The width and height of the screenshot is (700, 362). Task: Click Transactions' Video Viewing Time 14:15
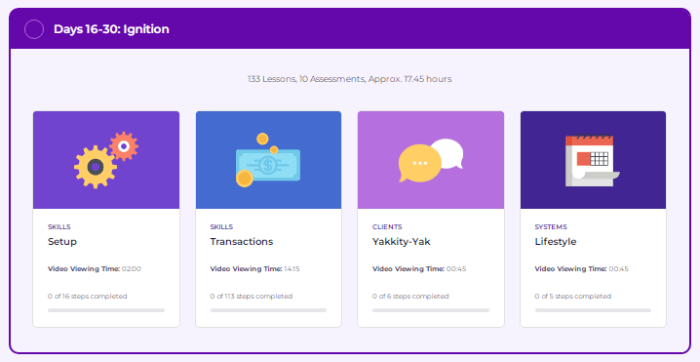(255, 269)
